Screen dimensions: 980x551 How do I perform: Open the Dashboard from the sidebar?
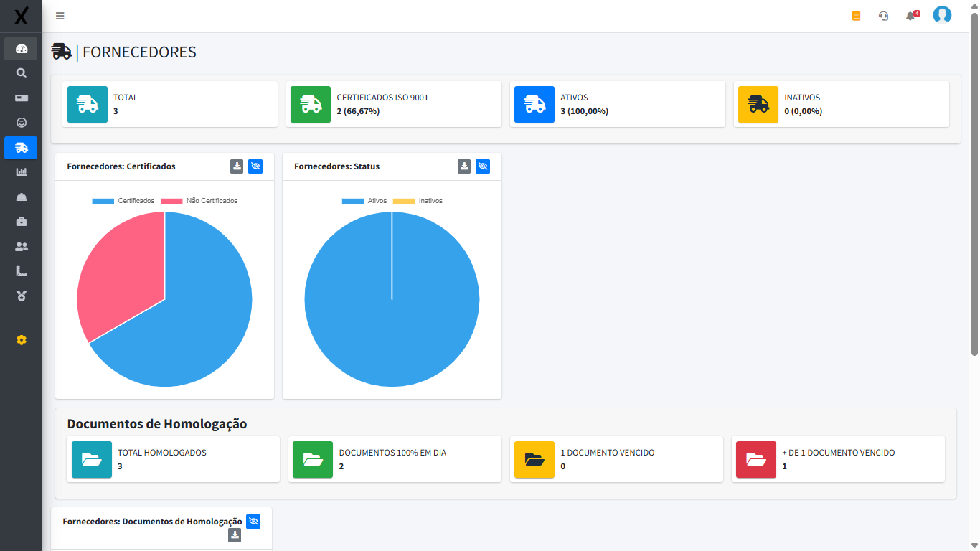[21, 48]
